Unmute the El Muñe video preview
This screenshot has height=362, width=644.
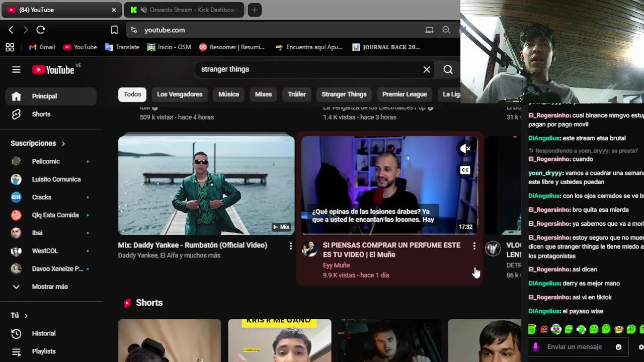[x=465, y=149]
